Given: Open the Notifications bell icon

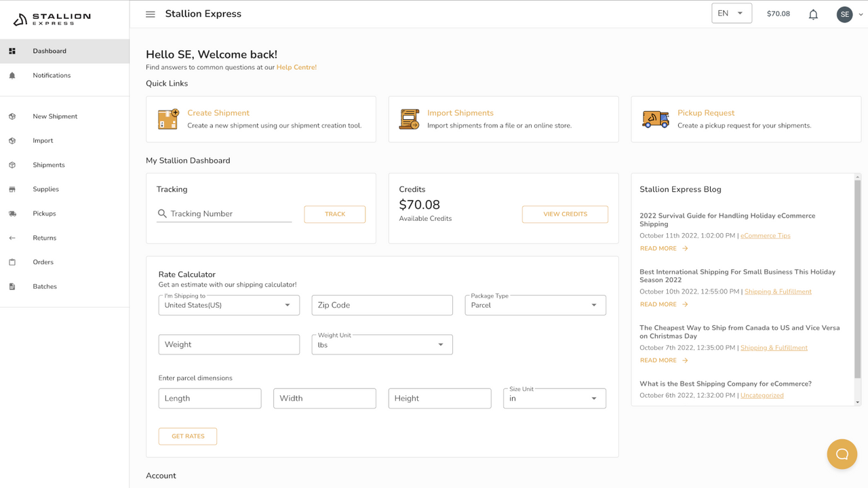Looking at the screenshot, I should (x=813, y=14).
